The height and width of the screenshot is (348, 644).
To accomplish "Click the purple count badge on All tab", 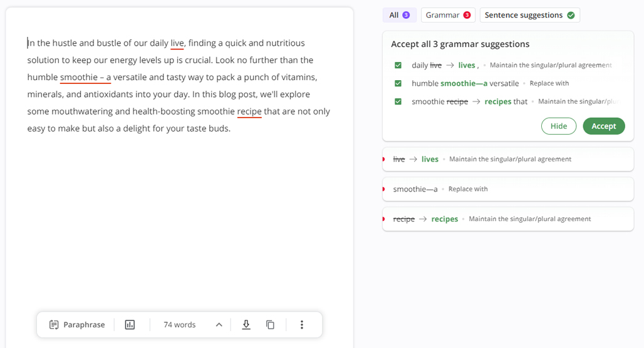I will tap(406, 15).
